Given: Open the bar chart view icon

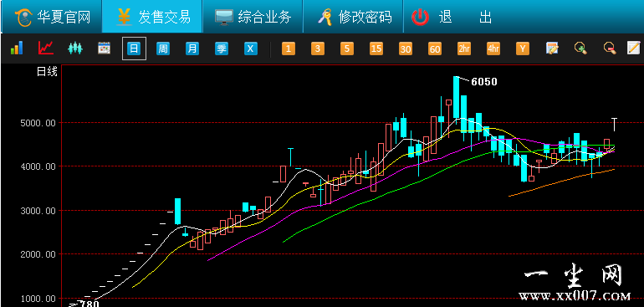Looking at the screenshot, I should [17, 48].
